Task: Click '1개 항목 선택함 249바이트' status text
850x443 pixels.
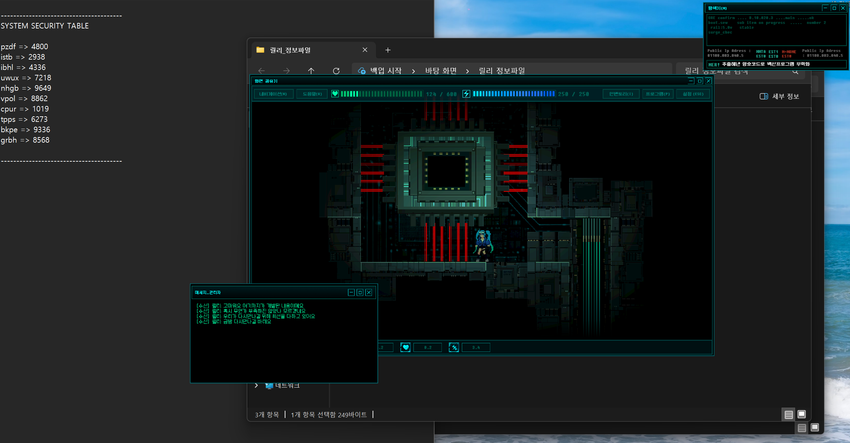Action: click(x=329, y=415)
